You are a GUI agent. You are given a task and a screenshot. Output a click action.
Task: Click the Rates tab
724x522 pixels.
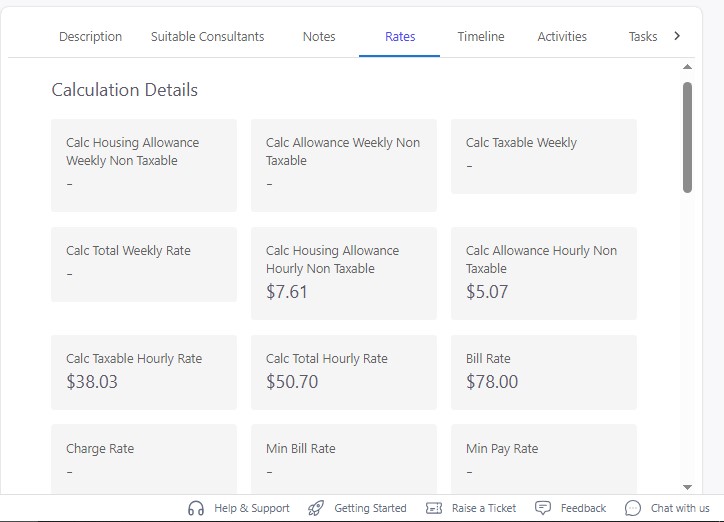coord(400,37)
